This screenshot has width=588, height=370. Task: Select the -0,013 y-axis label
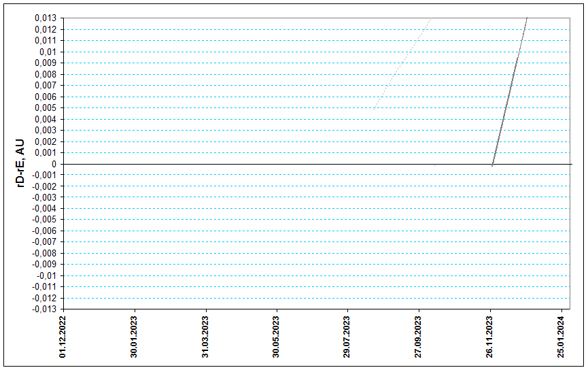(x=44, y=309)
